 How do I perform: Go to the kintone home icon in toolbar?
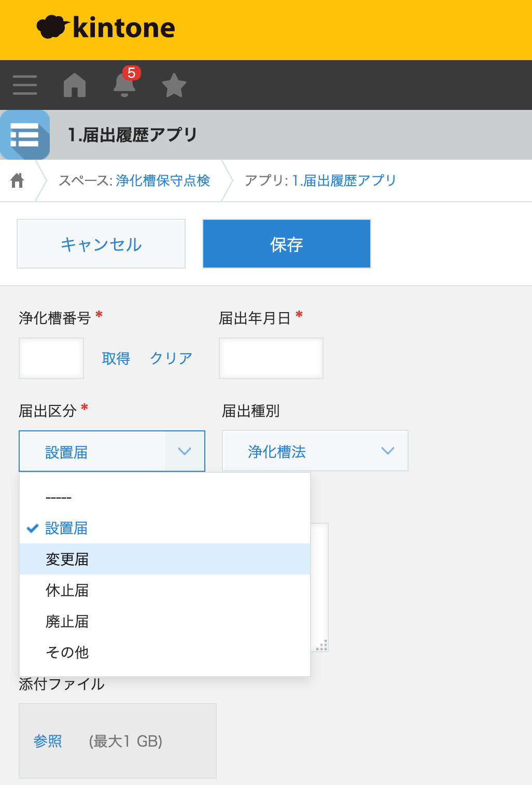click(x=75, y=85)
